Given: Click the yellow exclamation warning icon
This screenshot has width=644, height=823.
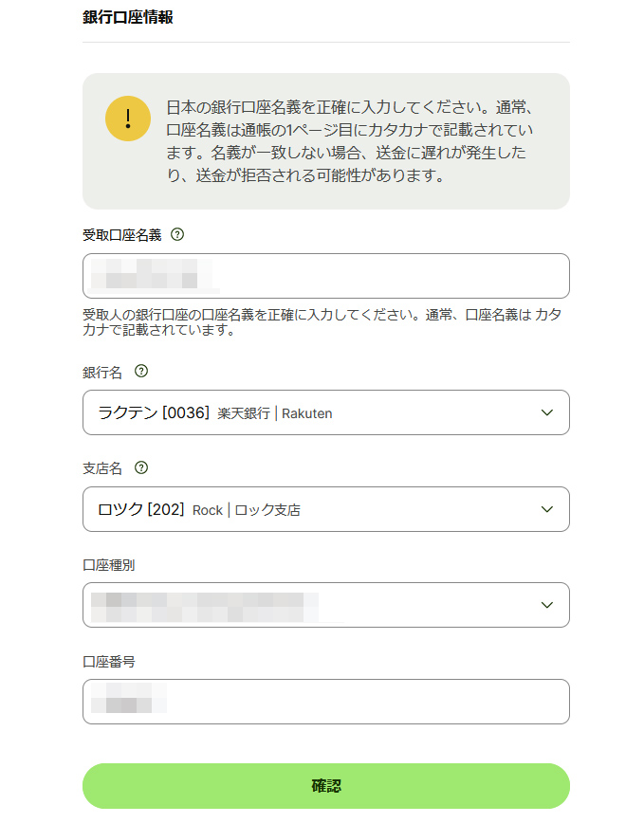Looking at the screenshot, I should click(128, 119).
